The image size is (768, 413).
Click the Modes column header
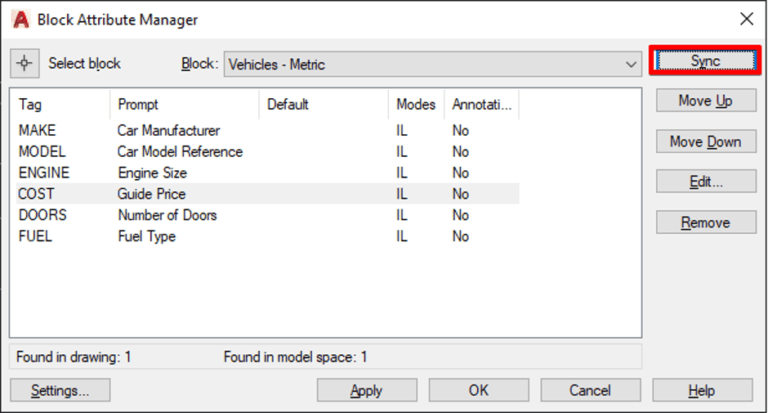(x=416, y=104)
